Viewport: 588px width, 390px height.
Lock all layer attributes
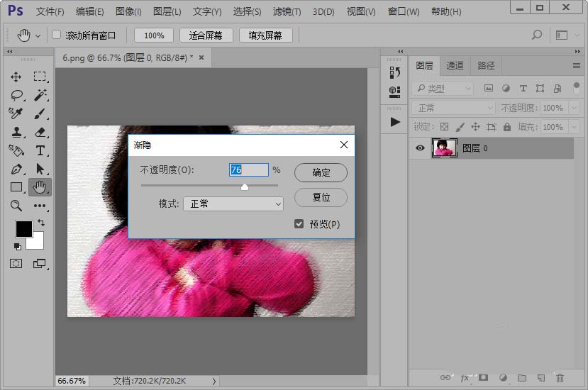[507, 127]
